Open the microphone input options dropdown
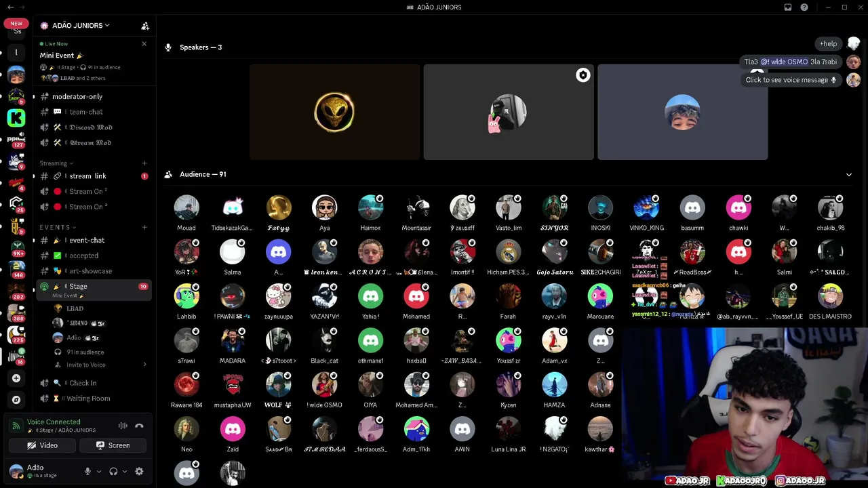The image size is (868, 488). click(x=99, y=472)
